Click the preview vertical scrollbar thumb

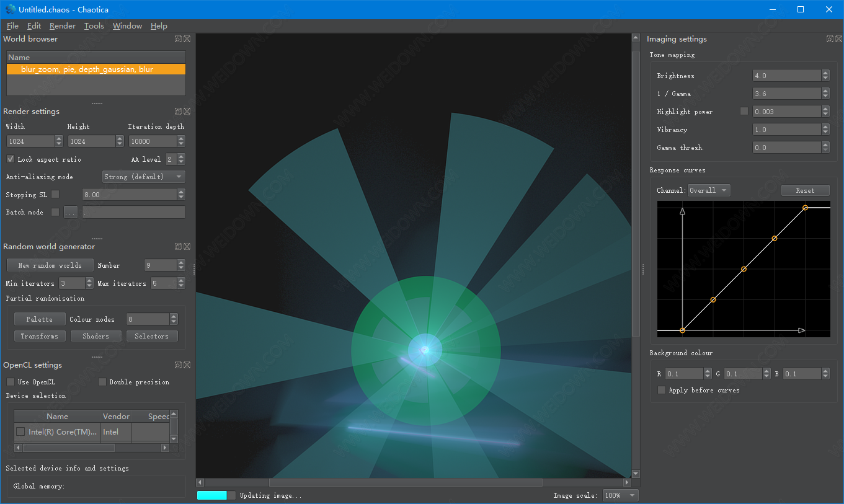click(x=636, y=194)
